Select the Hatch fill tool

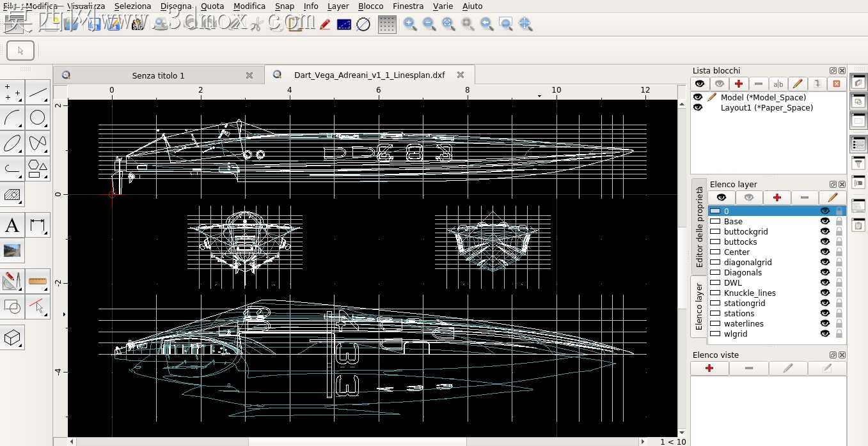click(12, 194)
